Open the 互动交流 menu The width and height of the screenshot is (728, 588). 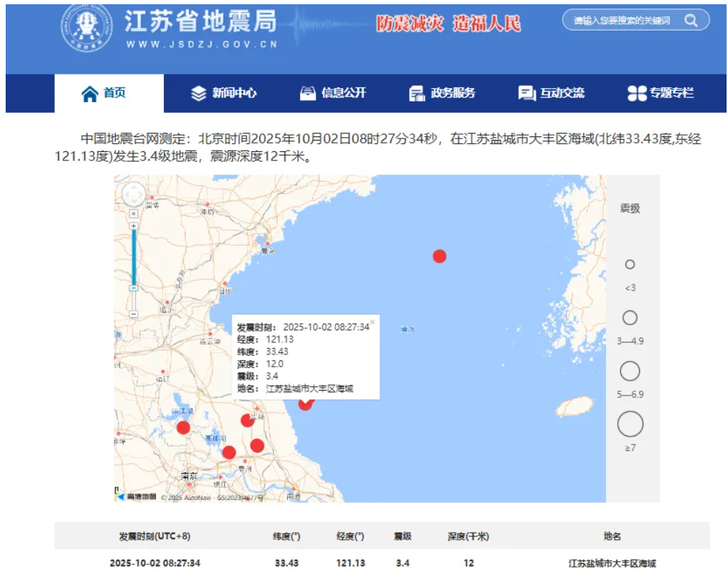(x=551, y=93)
